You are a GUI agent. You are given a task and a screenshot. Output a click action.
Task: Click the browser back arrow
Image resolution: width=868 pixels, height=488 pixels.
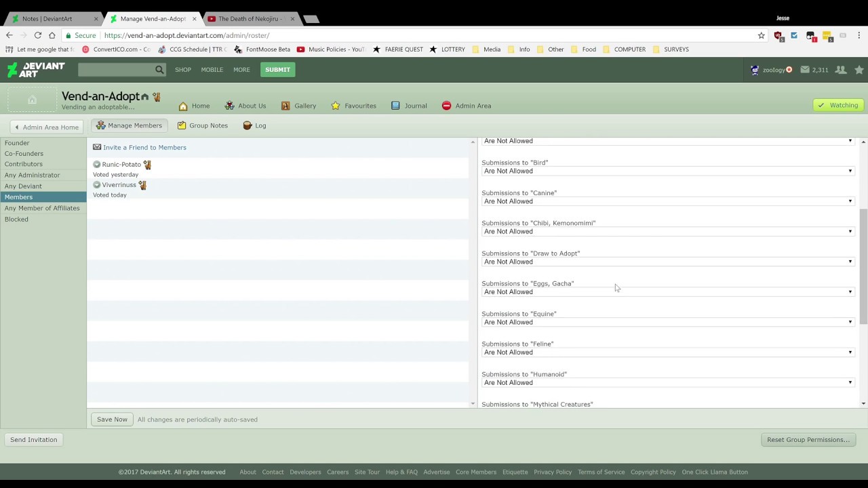coord(9,35)
